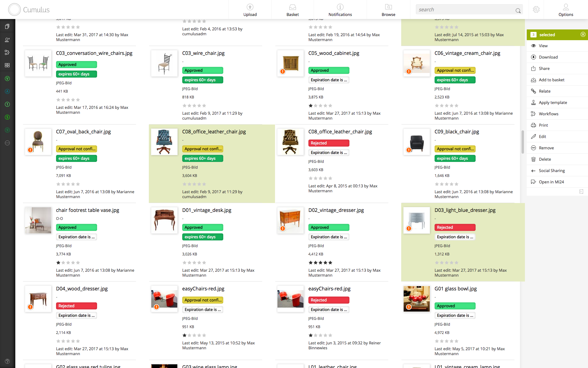Click the G01 glass bowl.jpg title

coord(455,289)
